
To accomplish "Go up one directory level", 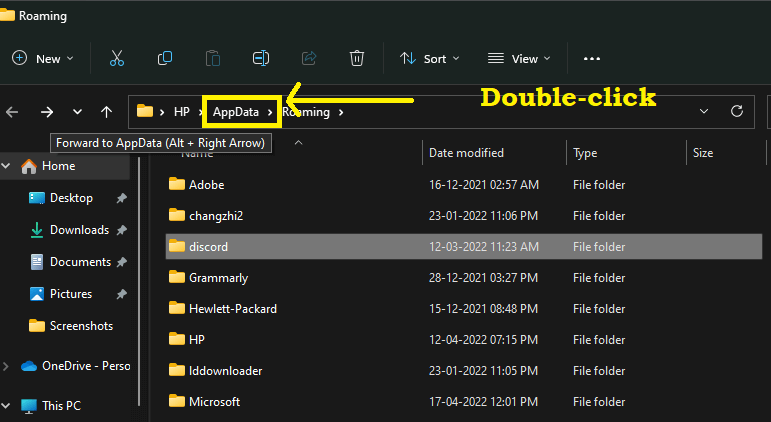I will pyautogui.click(x=106, y=112).
